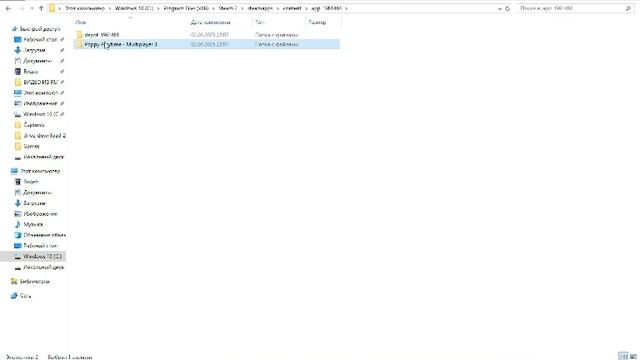Screen dimensions: 640x360
Task: Open 'Games' folder in sidebar
Action: [x=31, y=146]
